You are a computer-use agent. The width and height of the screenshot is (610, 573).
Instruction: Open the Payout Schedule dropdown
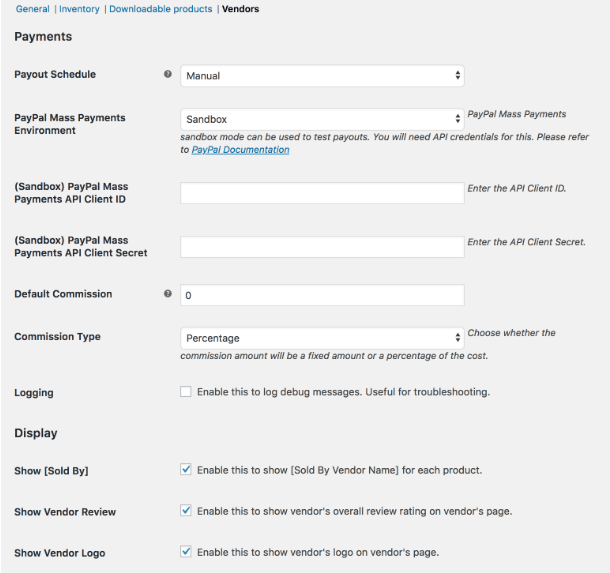coord(322,75)
